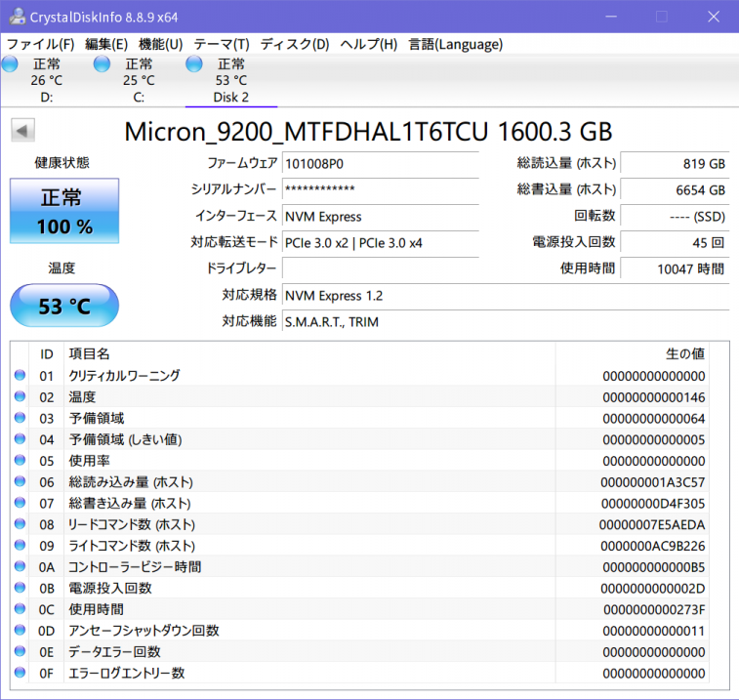Click the status orb next to クリティカルワーニング
This screenshot has height=700, width=739.
[x=21, y=376]
